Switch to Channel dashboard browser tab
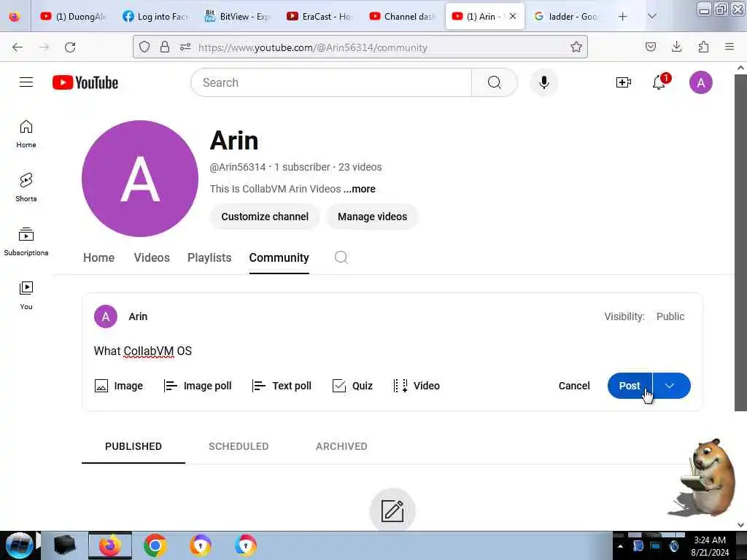The image size is (747, 560). point(402,16)
